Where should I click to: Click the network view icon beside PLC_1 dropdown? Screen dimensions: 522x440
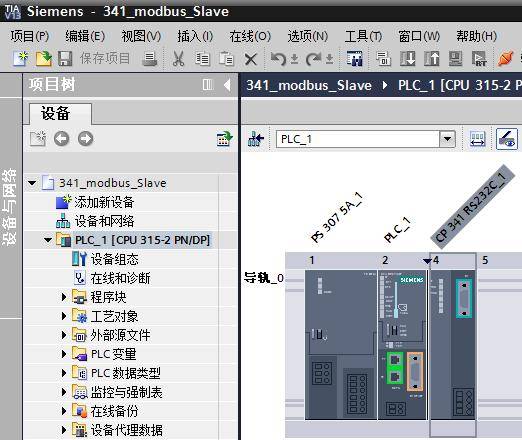(x=256, y=139)
